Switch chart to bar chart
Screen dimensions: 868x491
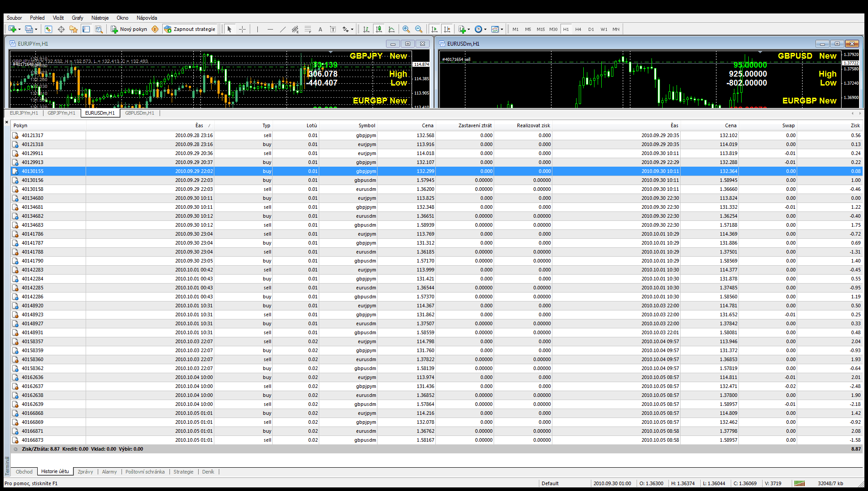(x=366, y=29)
